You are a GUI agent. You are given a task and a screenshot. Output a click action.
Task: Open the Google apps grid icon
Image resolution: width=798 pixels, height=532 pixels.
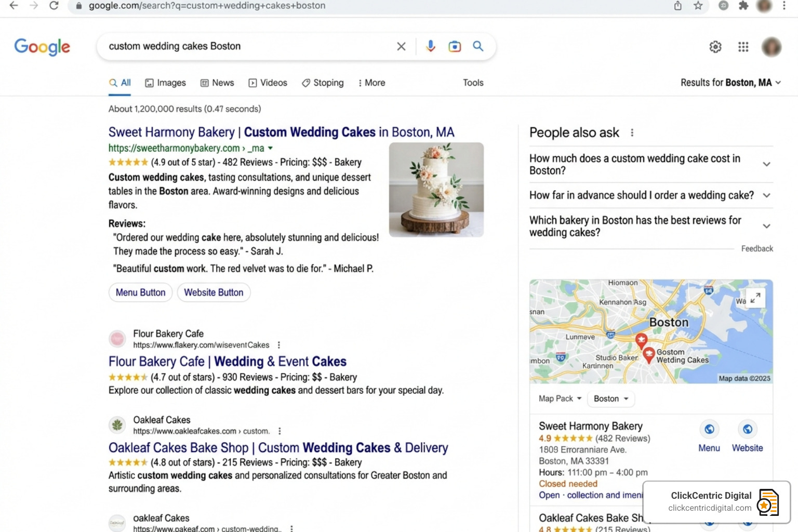tap(743, 47)
